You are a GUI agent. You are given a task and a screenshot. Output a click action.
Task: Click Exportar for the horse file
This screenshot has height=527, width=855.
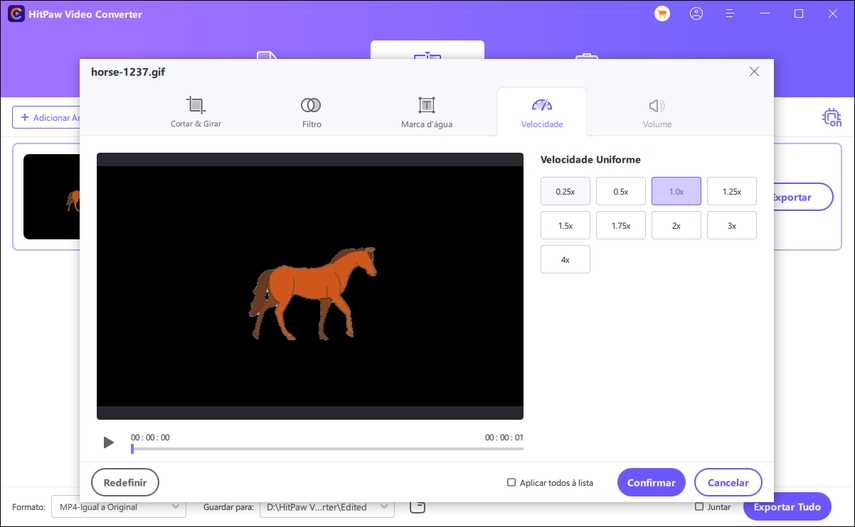coord(802,197)
